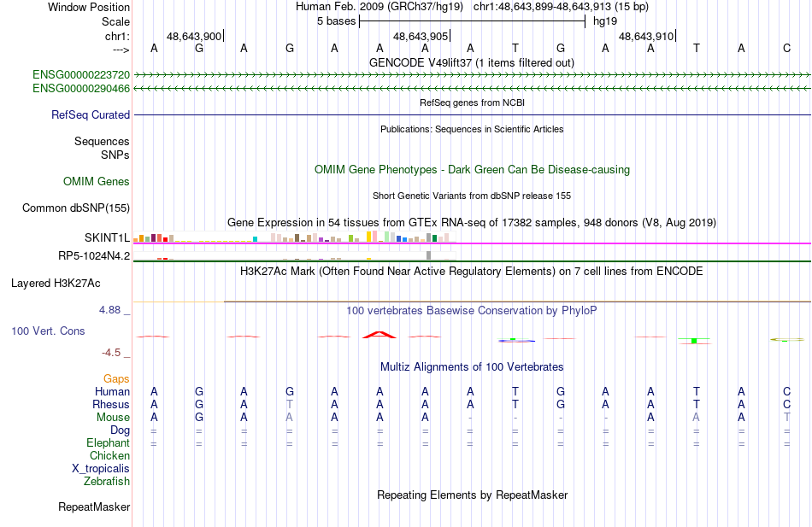Click the OMIM Genes track label
The height and width of the screenshot is (527, 812).
[x=97, y=182]
